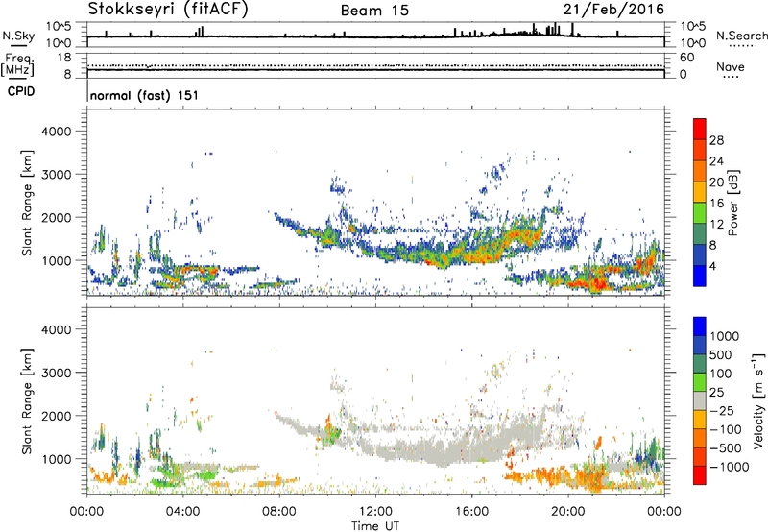Click the 'N.Sky' label
Viewport: 768px width, 532px height.
pos(18,36)
